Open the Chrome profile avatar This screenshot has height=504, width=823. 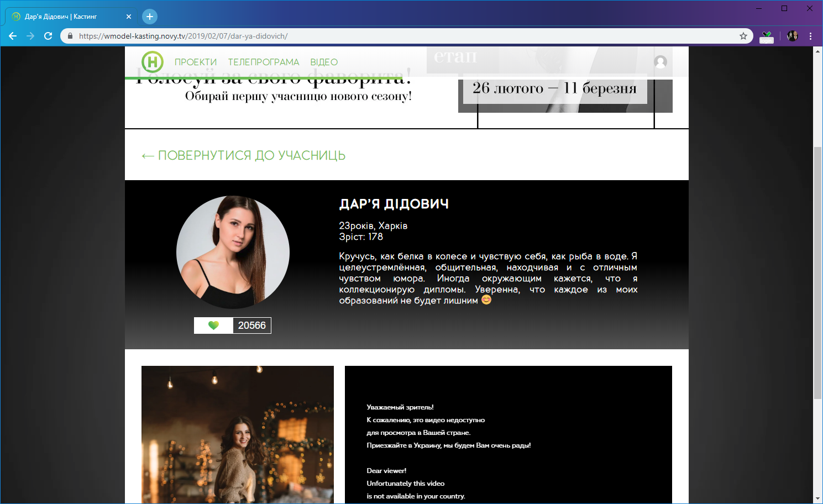793,36
